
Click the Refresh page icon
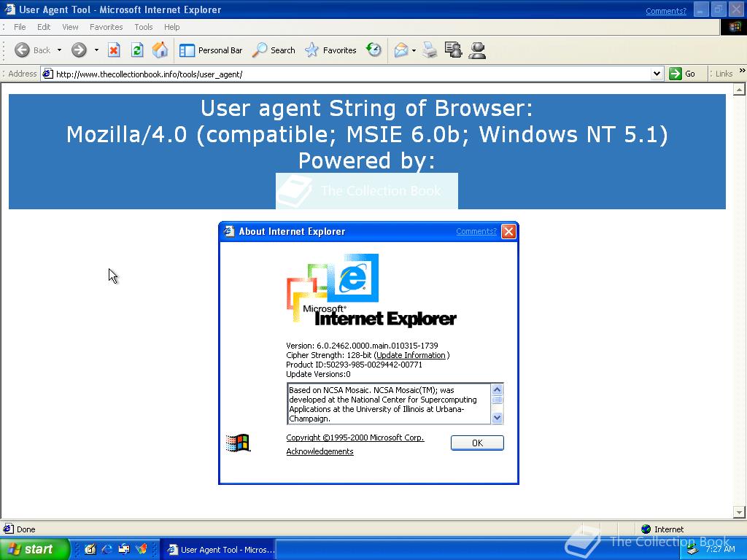pyautogui.click(x=137, y=50)
